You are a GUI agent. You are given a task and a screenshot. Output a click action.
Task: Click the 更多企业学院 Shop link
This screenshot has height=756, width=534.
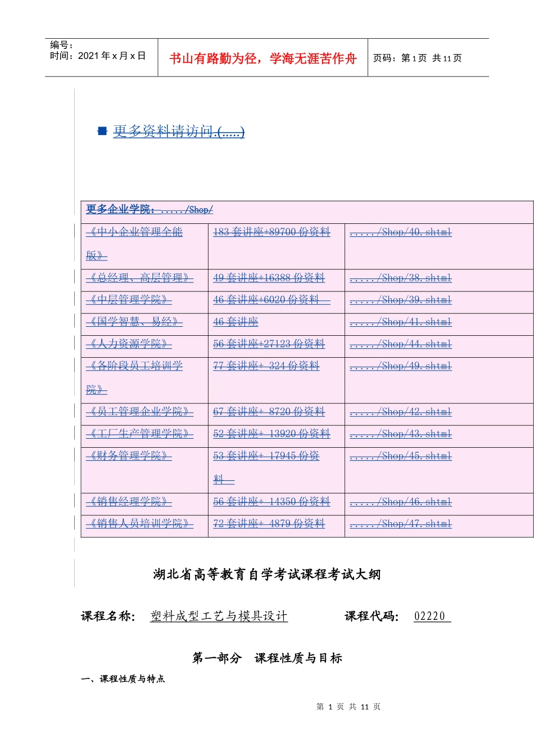(150, 210)
